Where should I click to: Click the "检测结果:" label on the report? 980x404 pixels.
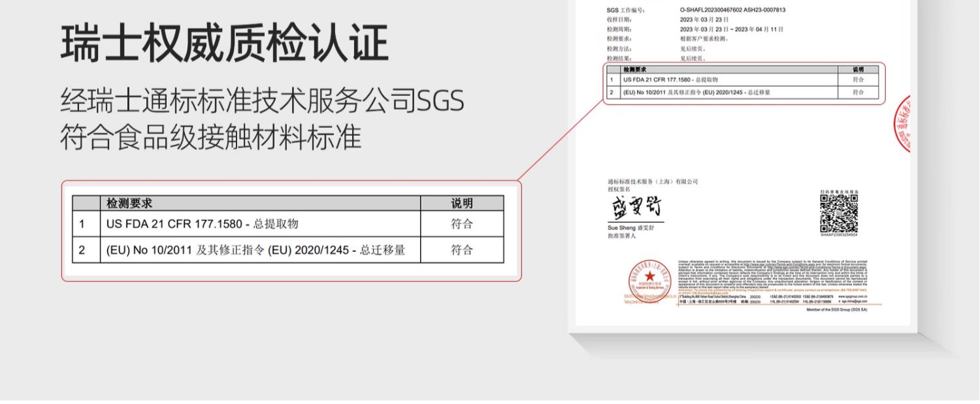coord(619,58)
